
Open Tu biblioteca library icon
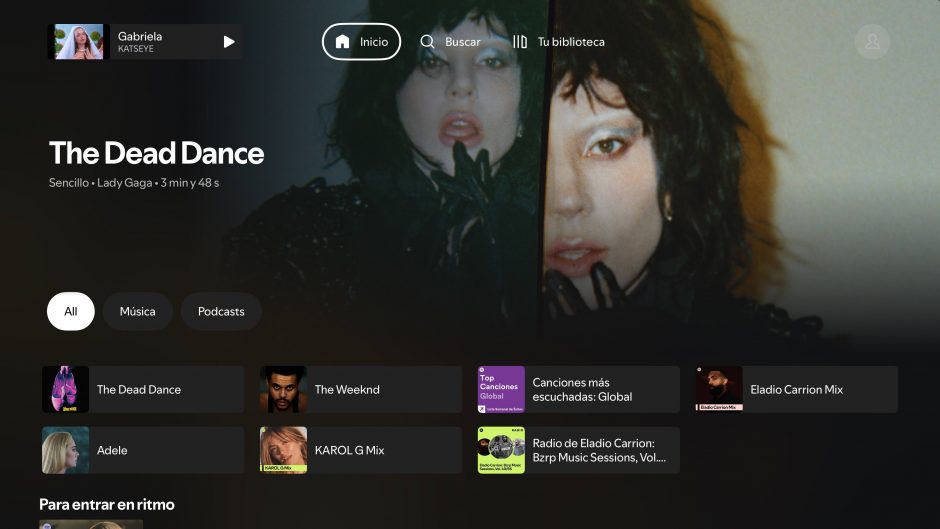[520, 42]
